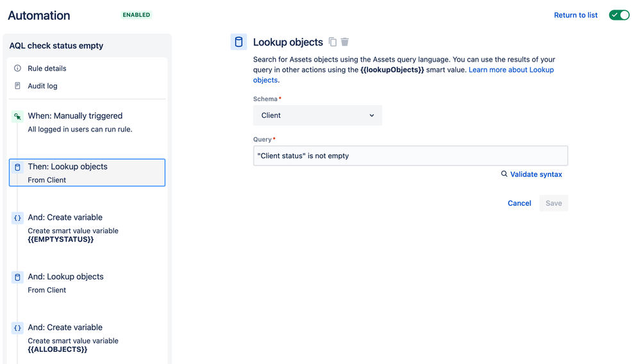640x364 pixels.
Task: Select the When: Manually triggered step
Action: click(x=87, y=122)
